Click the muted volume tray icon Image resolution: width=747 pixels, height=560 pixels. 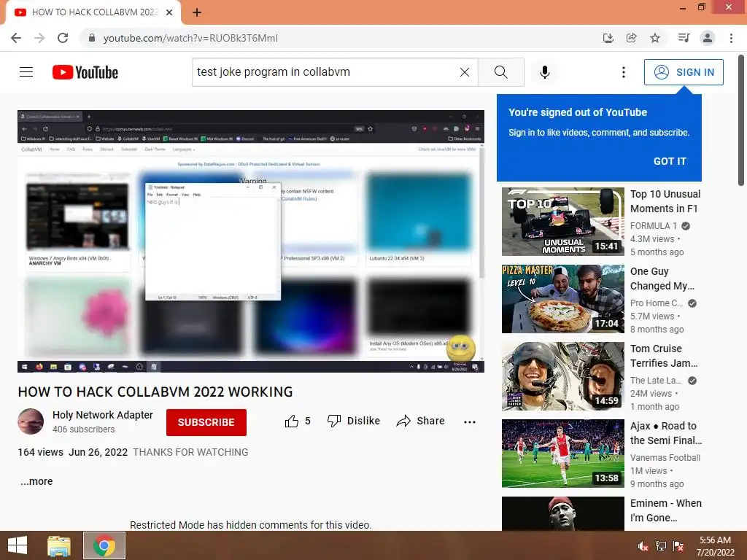tap(643, 546)
